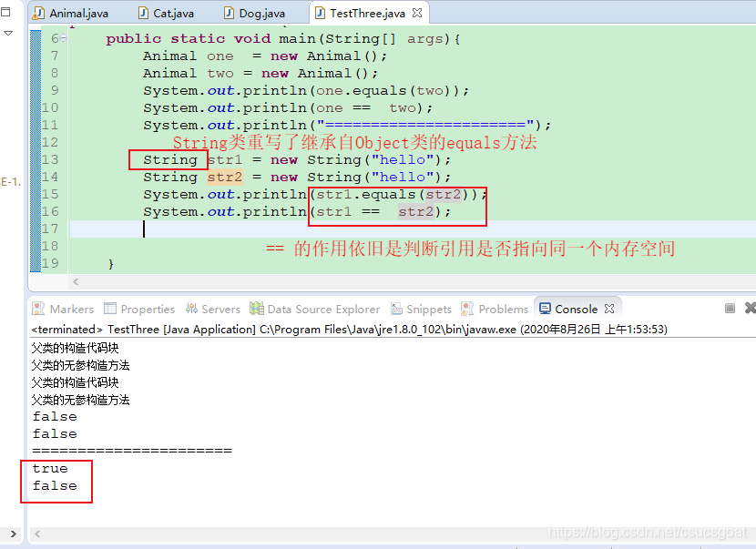Click the Problems tab icon
The height and width of the screenshot is (549, 756).
pos(467,309)
